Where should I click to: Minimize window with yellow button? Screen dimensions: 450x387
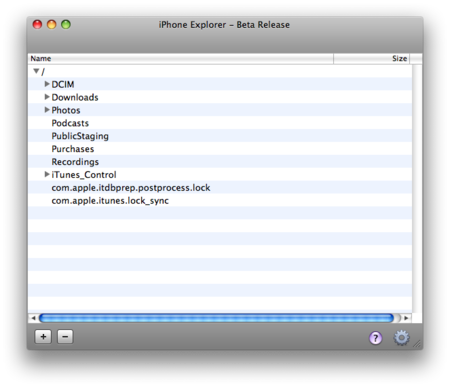click(x=52, y=24)
